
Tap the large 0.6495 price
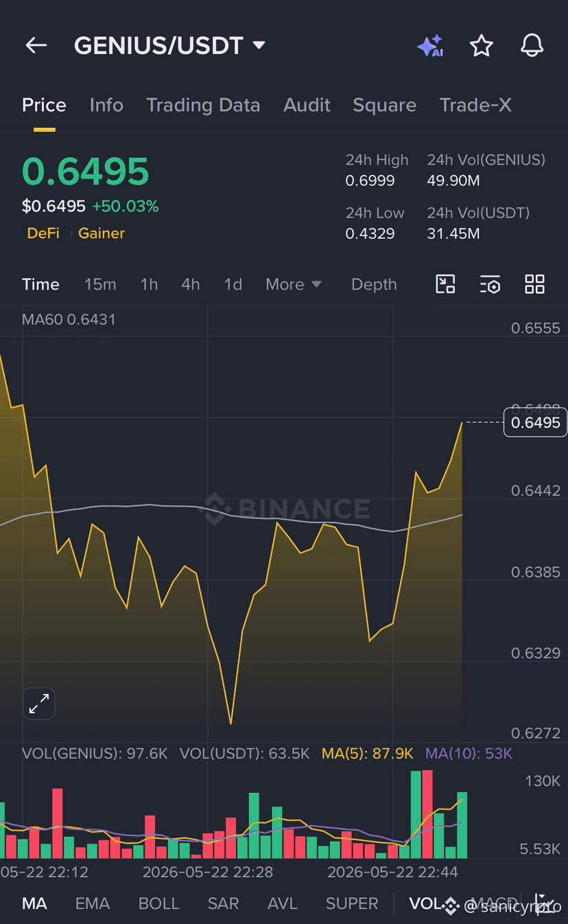[86, 172]
